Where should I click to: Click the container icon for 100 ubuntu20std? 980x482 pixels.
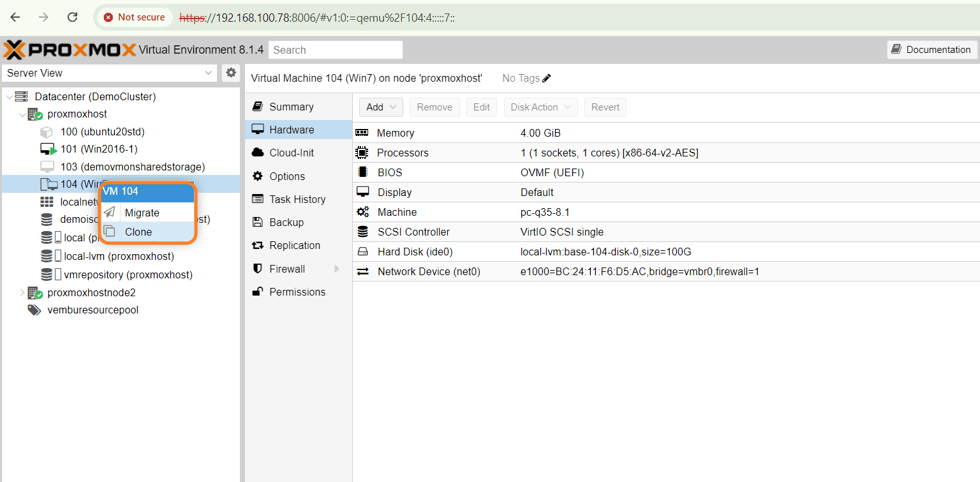point(47,132)
